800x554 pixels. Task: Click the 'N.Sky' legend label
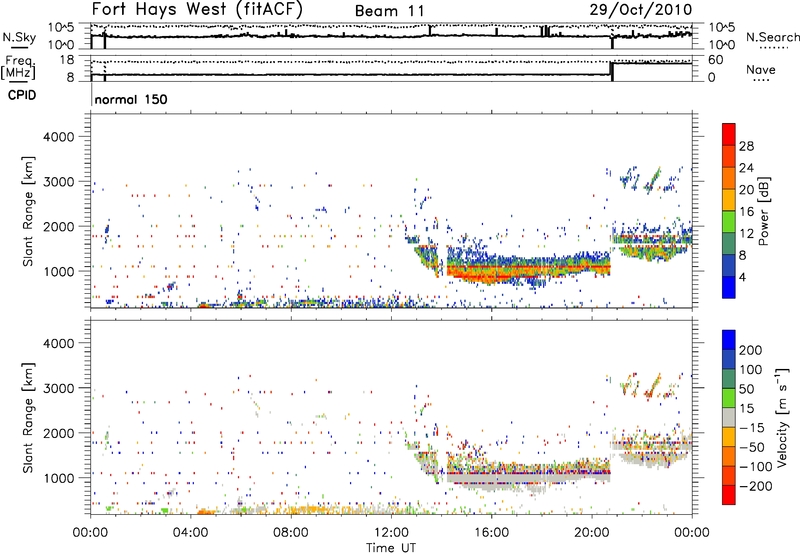pos(19,37)
